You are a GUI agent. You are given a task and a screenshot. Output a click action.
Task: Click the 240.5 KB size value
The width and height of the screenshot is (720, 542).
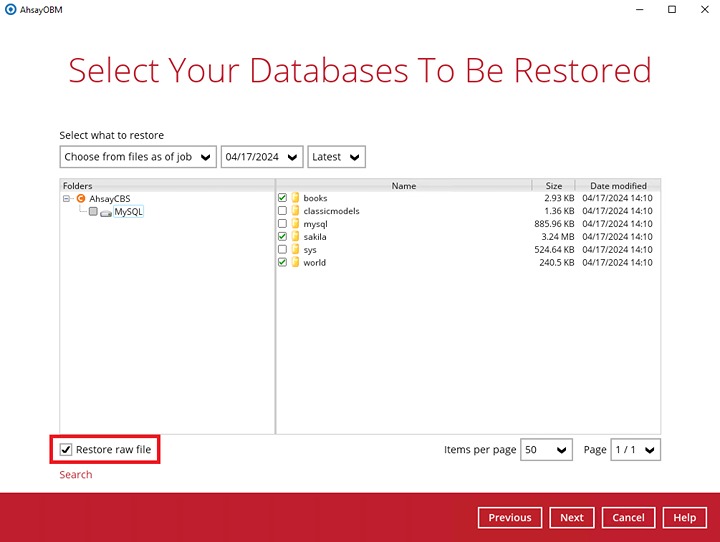point(557,262)
